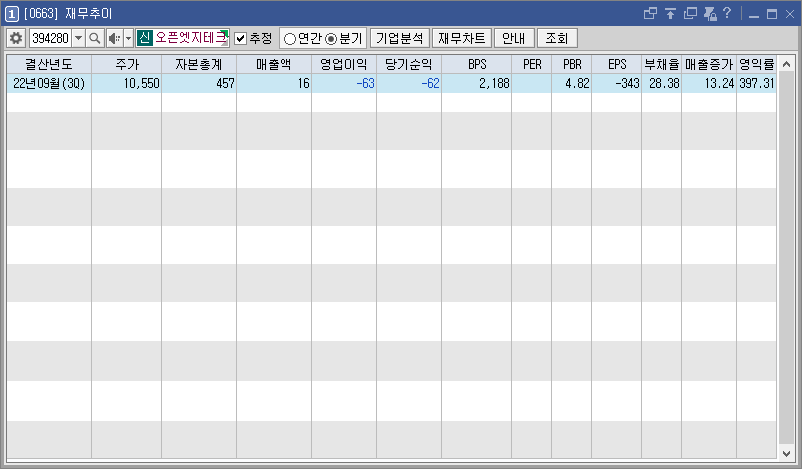Click the 매출액 column header
This screenshot has width=802, height=469.
[x=274, y=64]
